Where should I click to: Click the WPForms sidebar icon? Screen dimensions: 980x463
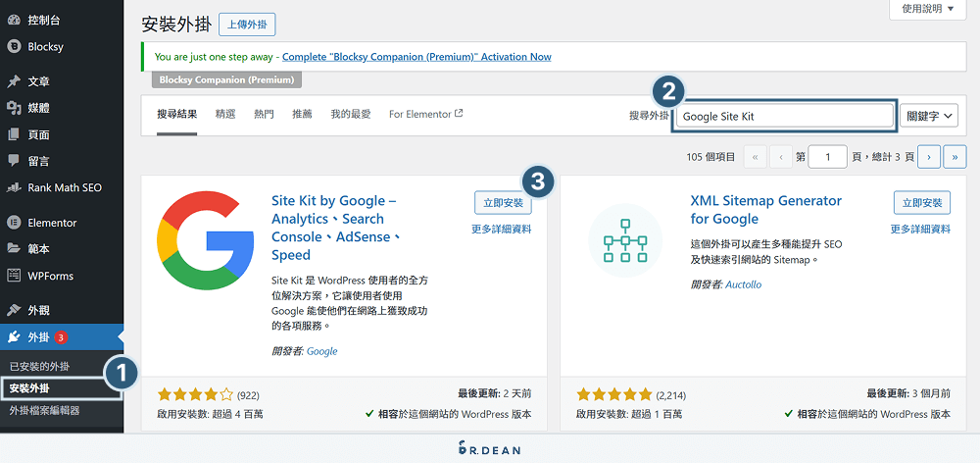point(13,276)
